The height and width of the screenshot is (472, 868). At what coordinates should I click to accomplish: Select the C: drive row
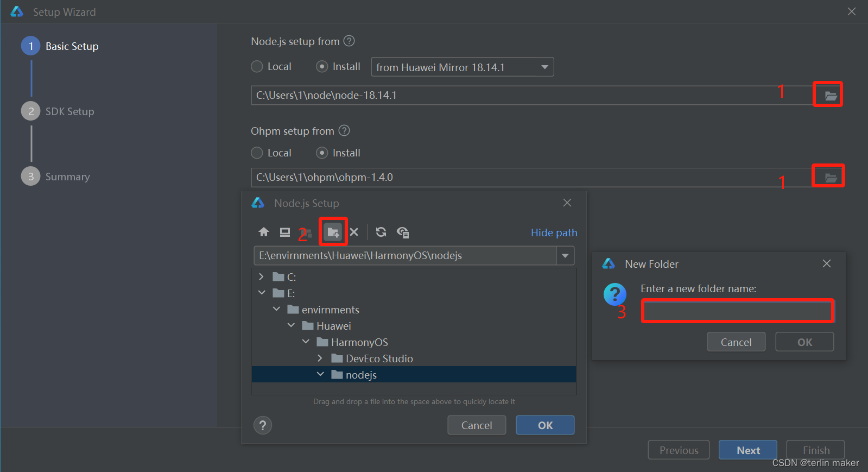click(414, 277)
